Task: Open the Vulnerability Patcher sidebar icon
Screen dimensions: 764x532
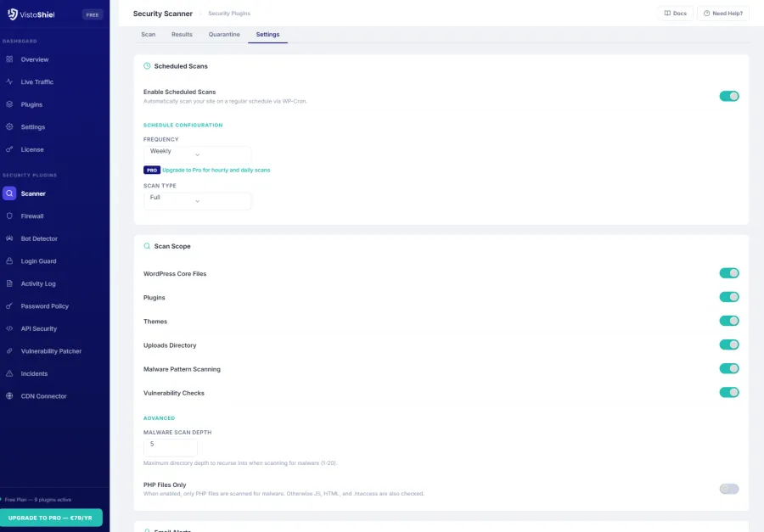Action: (x=10, y=350)
